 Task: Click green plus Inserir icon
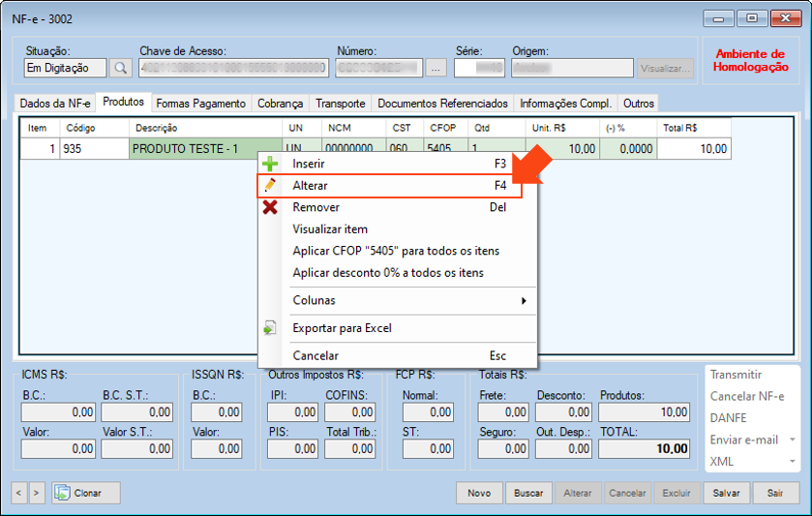click(271, 164)
